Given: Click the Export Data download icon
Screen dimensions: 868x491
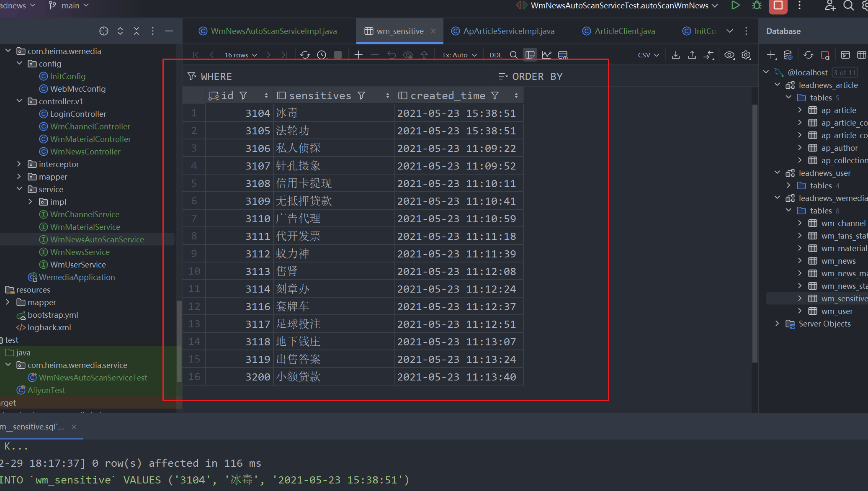Looking at the screenshot, I should tap(676, 55).
